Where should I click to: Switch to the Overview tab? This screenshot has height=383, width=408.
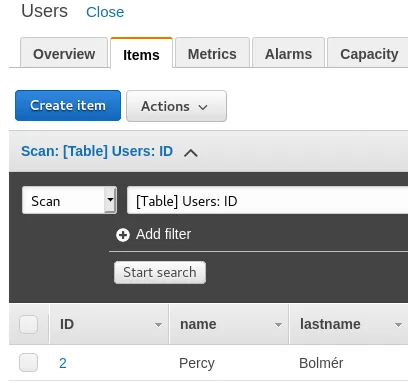coord(64,54)
